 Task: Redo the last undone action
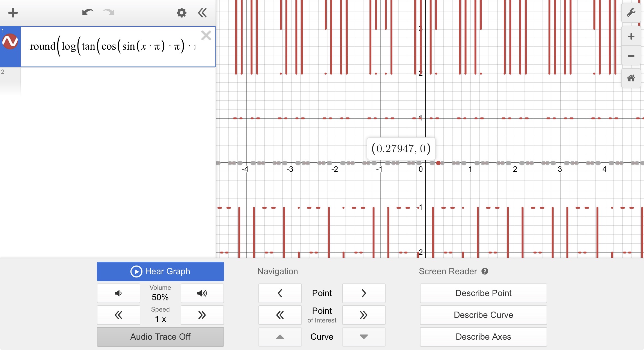pyautogui.click(x=109, y=12)
